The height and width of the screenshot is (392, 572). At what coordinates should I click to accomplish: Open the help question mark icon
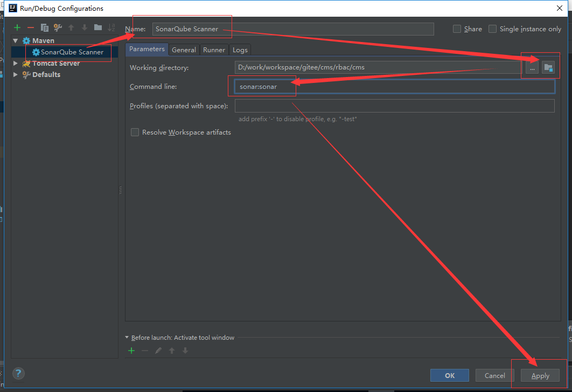pos(18,373)
